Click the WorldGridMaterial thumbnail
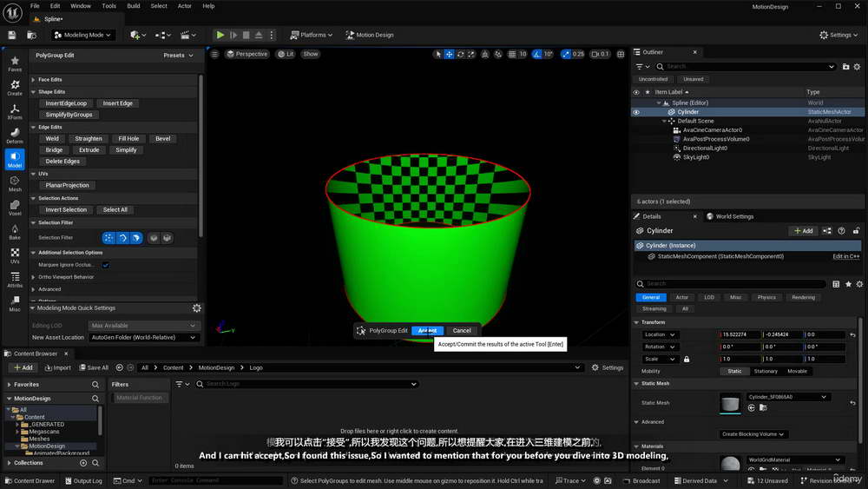The image size is (868, 489). click(730, 464)
